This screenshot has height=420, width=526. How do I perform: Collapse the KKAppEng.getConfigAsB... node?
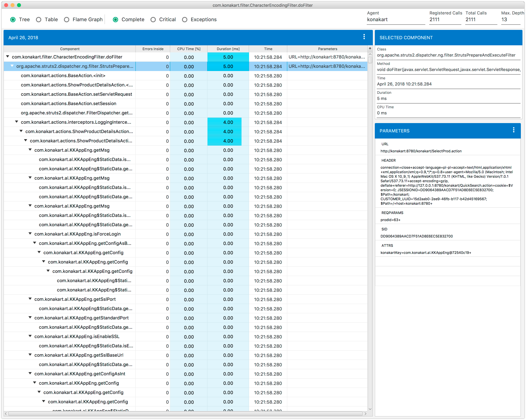pos(35,243)
